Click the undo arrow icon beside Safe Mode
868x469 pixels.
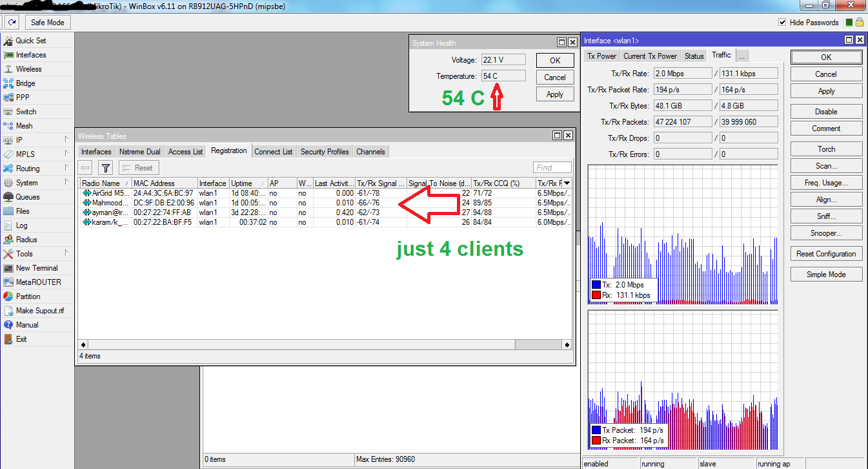[12, 23]
